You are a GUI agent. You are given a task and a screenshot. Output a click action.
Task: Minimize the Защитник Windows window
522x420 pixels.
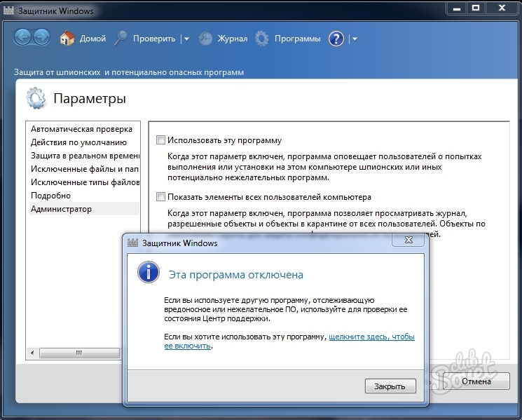pos(457,8)
